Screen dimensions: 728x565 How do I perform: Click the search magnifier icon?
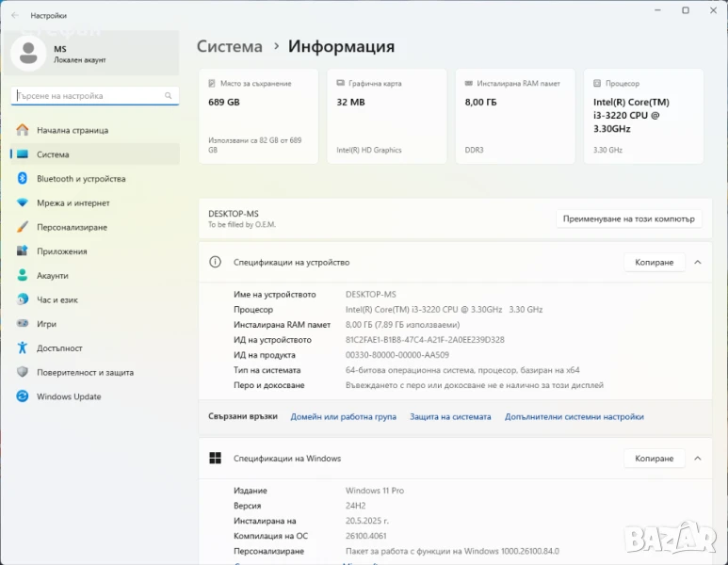pos(169,96)
